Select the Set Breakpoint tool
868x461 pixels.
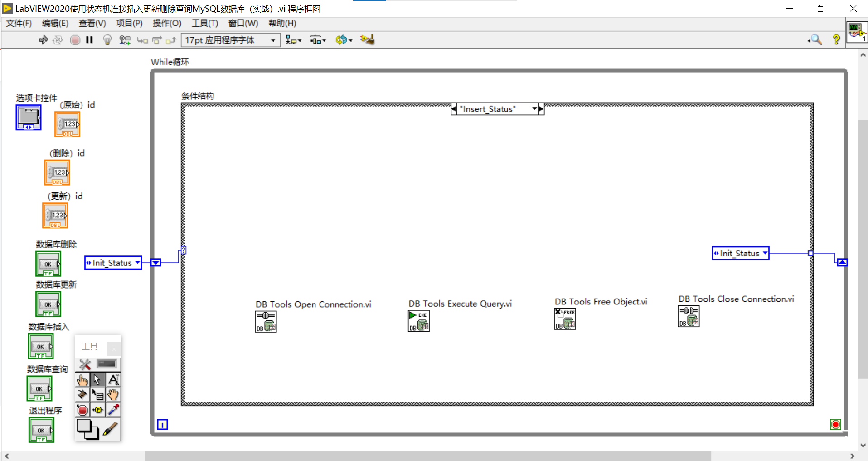[82, 409]
